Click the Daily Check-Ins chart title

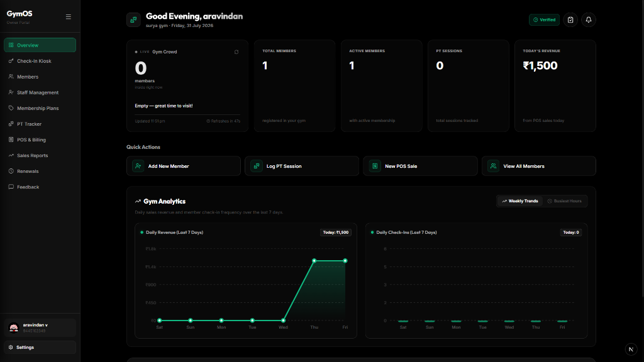click(x=406, y=233)
